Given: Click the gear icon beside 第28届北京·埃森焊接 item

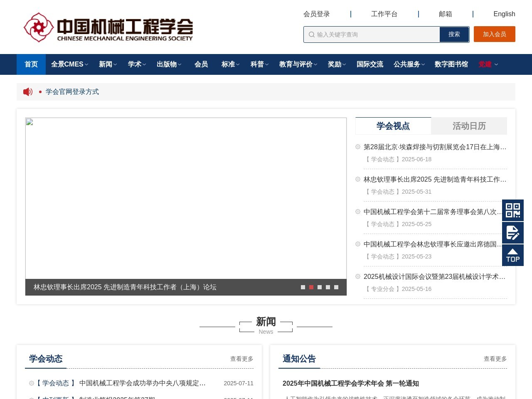Looking at the screenshot, I should point(357,147).
